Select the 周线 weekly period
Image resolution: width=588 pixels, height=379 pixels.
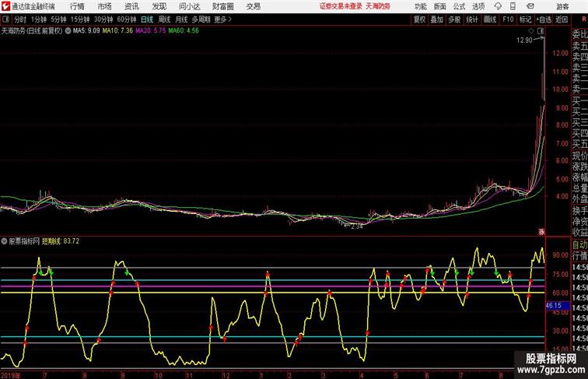click(164, 19)
